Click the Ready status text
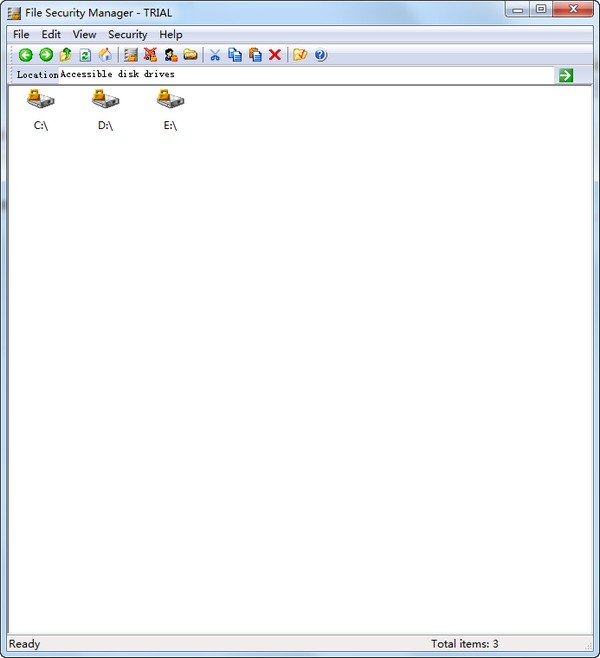This screenshot has height=658, width=600. coord(24,644)
